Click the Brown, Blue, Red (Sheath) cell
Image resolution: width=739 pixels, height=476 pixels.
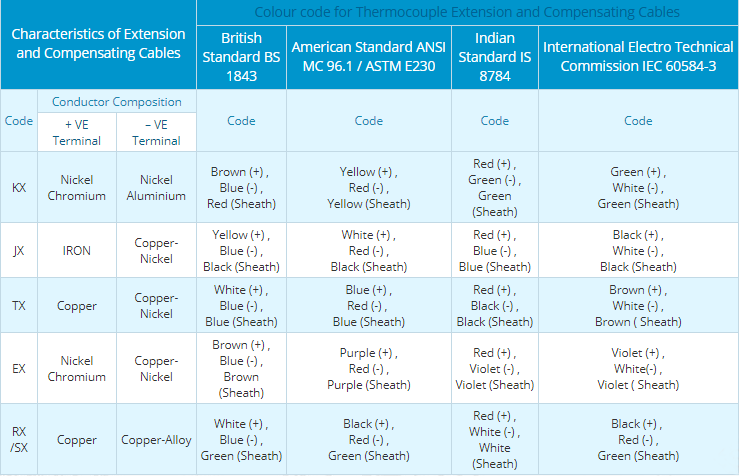241,188
